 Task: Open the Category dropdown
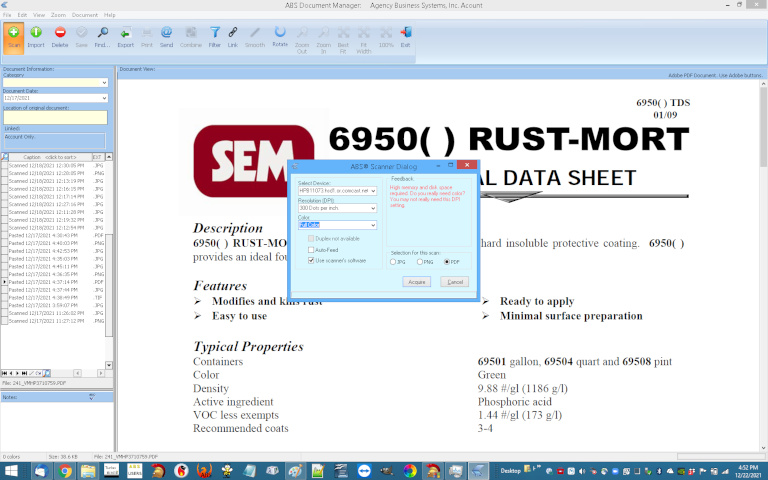pos(104,83)
